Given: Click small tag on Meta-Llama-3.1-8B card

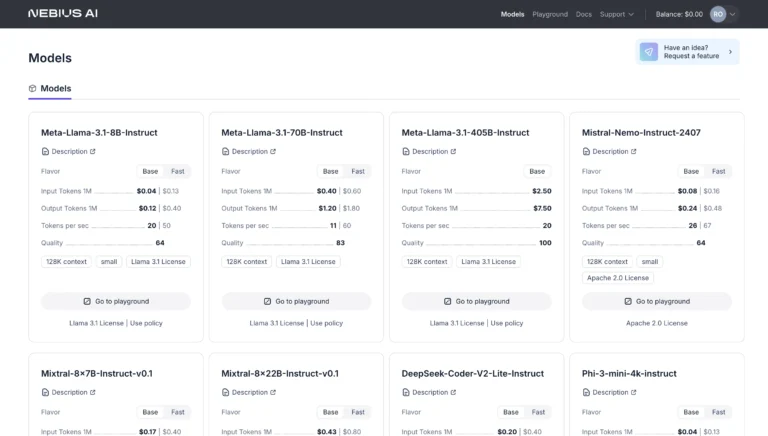Looking at the screenshot, I should [x=109, y=262].
